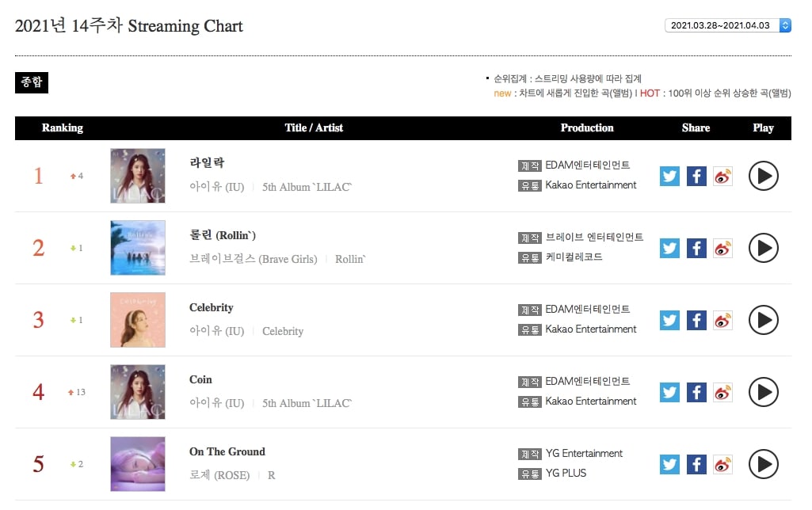
Task: Share 라일락 on Weibo
Action: tap(723, 176)
